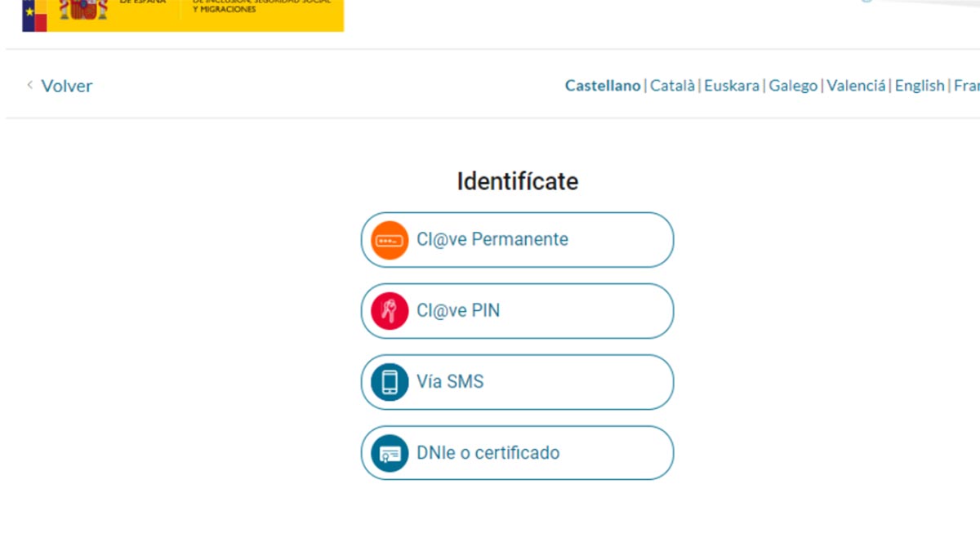Click the DNIe certificate card icon
The image size is (980, 551).
[x=390, y=453]
